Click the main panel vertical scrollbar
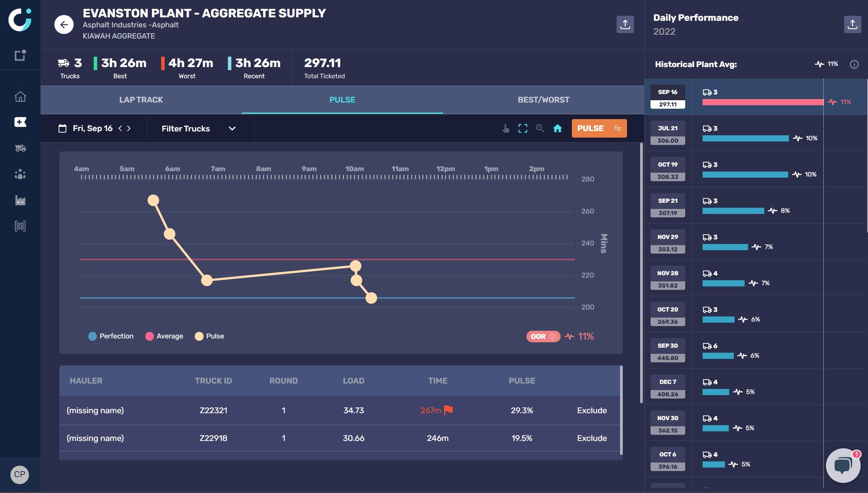This screenshot has width=868, height=493. click(x=641, y=273)
